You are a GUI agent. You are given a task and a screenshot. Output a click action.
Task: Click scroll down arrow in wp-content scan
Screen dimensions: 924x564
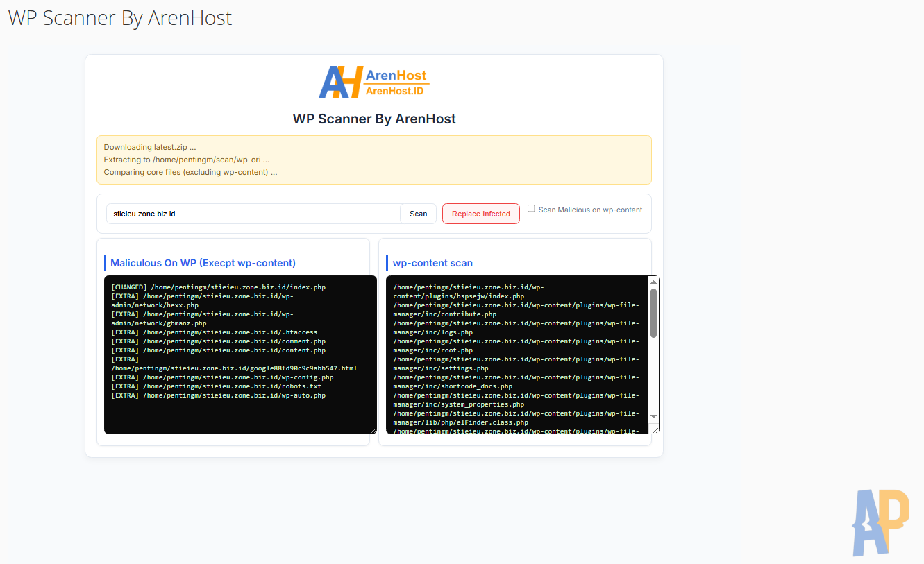click(x=653, y=416)
